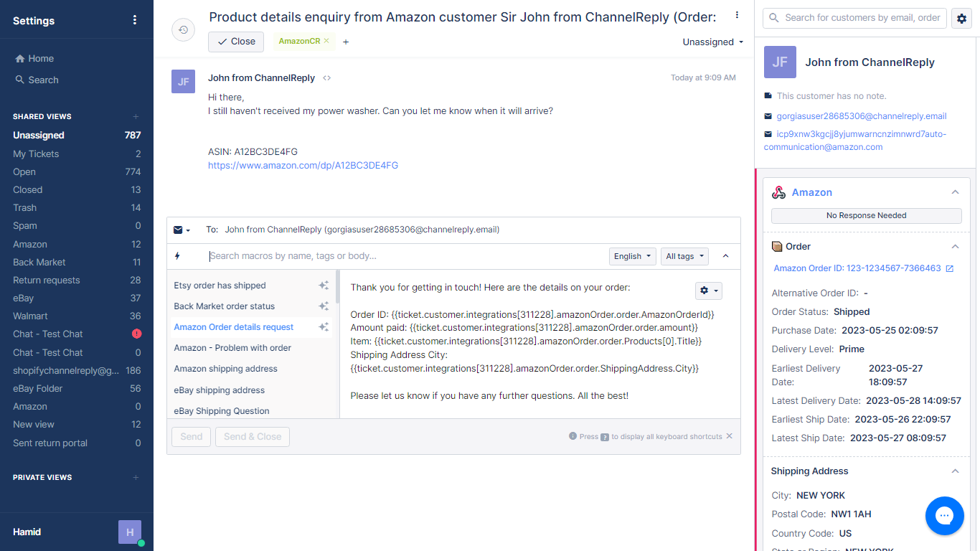This screenshot has width=980, height=551.
Task: Collapse the macros panel
Action: (x=725, y=256)
